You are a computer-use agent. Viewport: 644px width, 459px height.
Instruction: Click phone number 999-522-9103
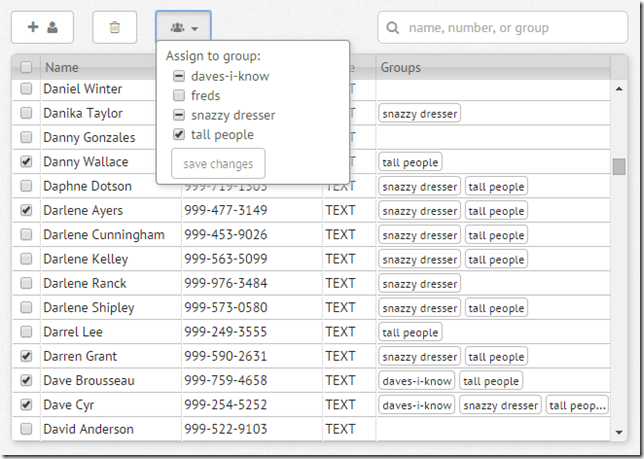point(225,429)
